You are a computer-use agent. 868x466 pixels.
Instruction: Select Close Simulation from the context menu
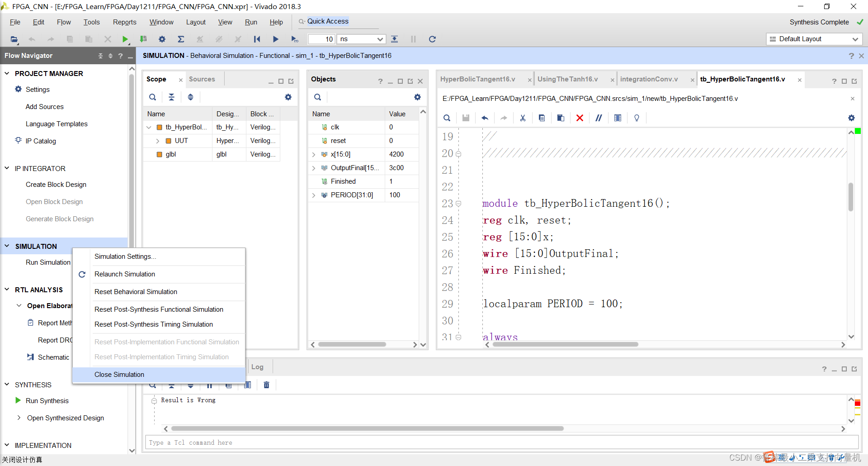(119, 375)
